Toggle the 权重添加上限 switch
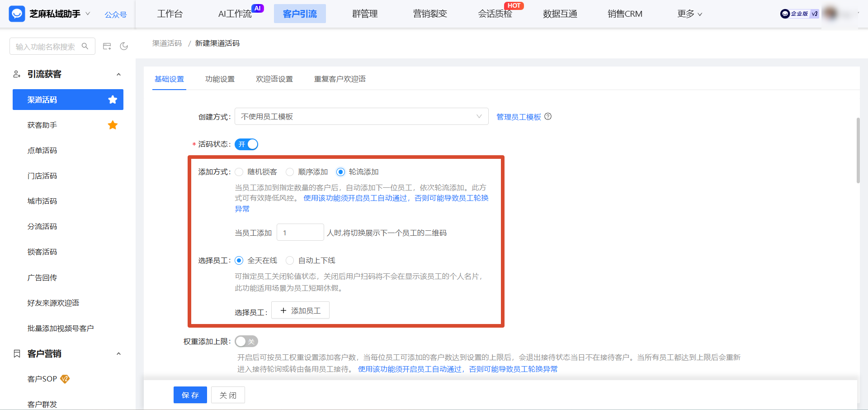 pyautogui.click(x=246, y=341)
